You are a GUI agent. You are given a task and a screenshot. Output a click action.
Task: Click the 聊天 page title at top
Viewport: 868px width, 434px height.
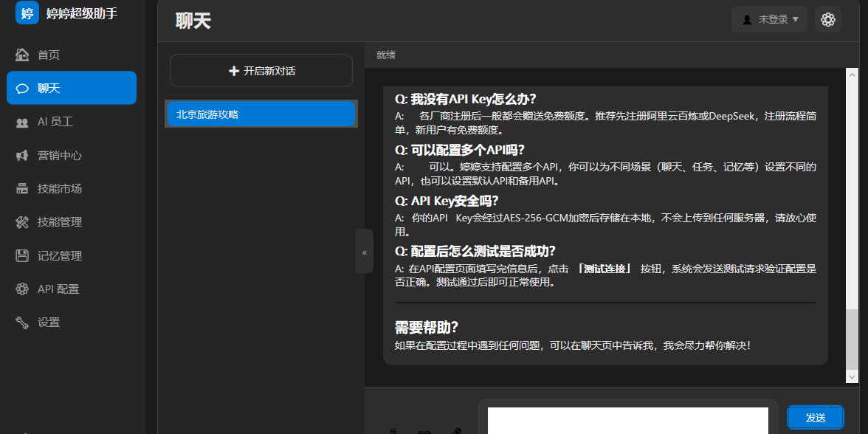(x=193, y=21)
